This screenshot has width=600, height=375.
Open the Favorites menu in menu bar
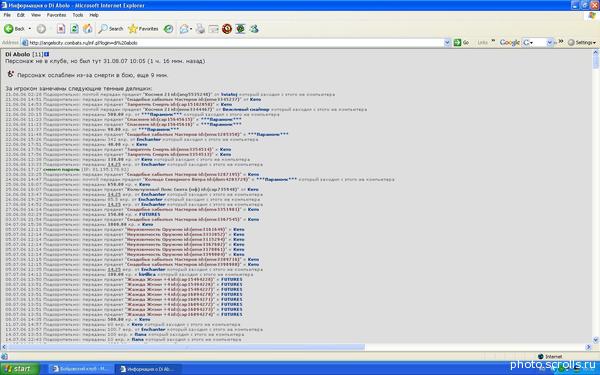click(x=56, y=15)
